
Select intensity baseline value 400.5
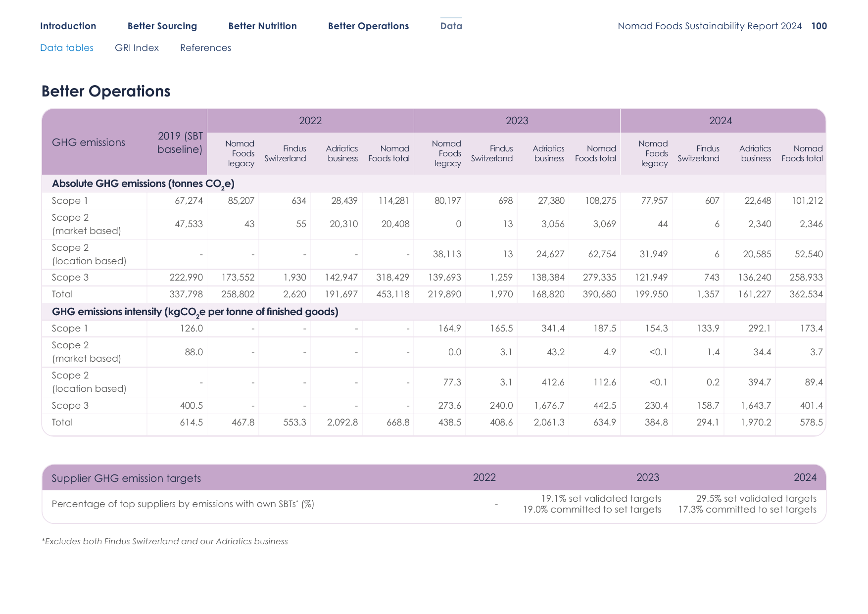(x=192, y=406)
